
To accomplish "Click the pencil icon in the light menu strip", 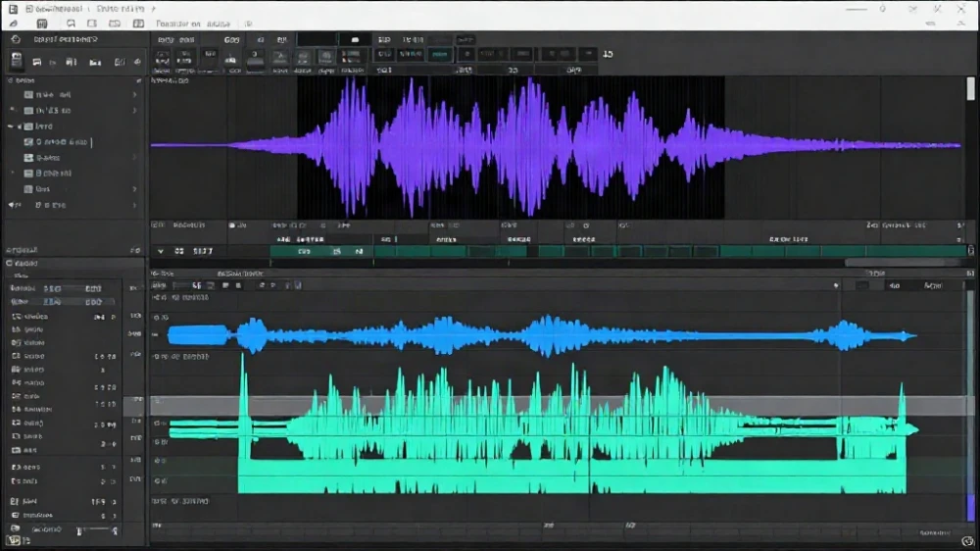I will point(14,24).
